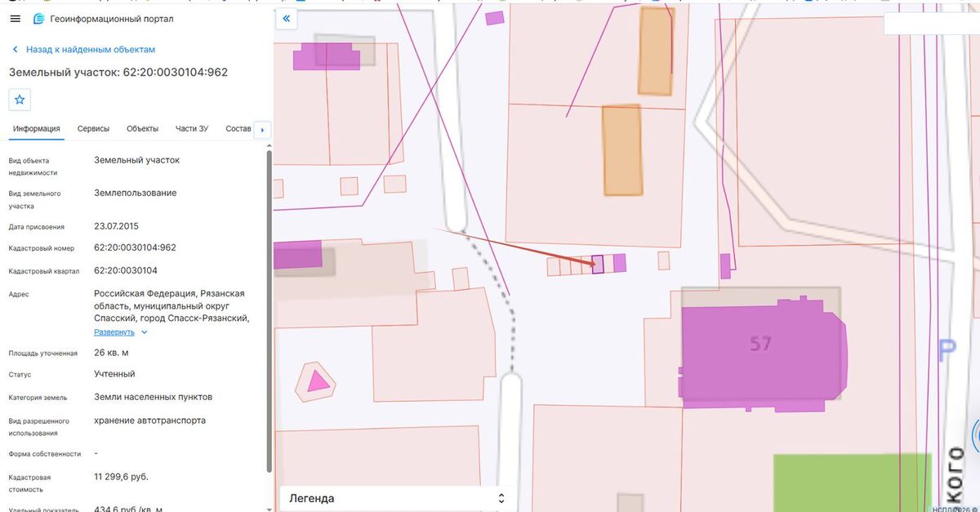Click the heading Земельный участок: 62:20:0030104:962
The image size is (980, 512).
coord(118,72)
